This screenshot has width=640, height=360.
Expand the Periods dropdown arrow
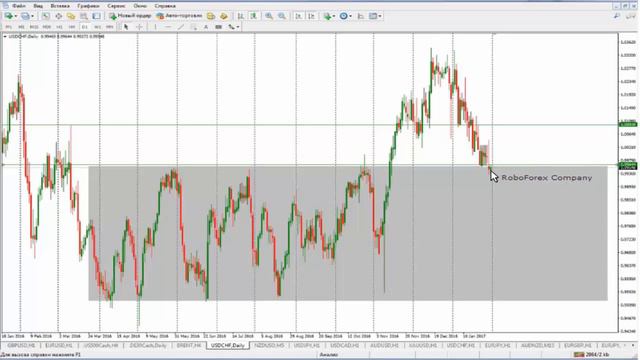coord(351,16)
